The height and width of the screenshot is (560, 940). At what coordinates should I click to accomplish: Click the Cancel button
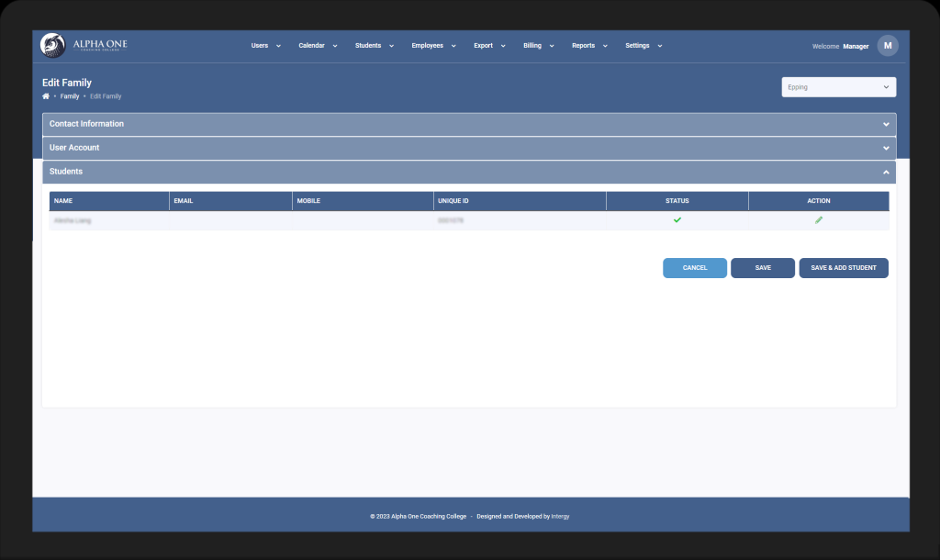pos(694,268)
